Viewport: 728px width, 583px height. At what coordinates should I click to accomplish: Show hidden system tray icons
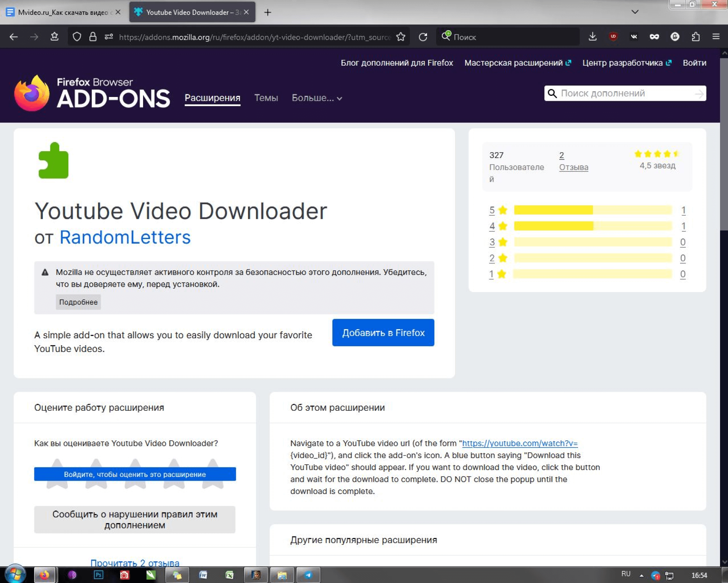pyautogui.click(x=641, y=575)
